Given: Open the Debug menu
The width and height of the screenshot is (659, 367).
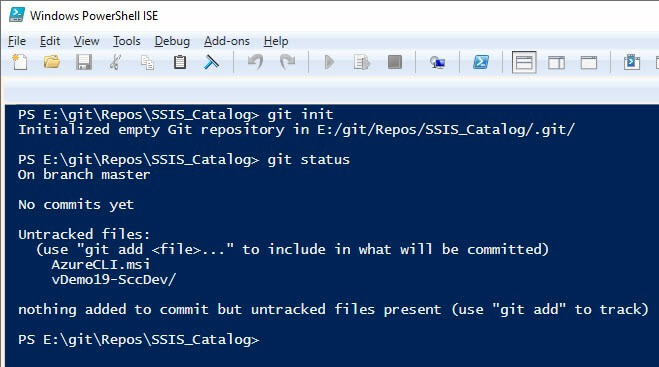Looking at the screenshot, I should point(172,41).
